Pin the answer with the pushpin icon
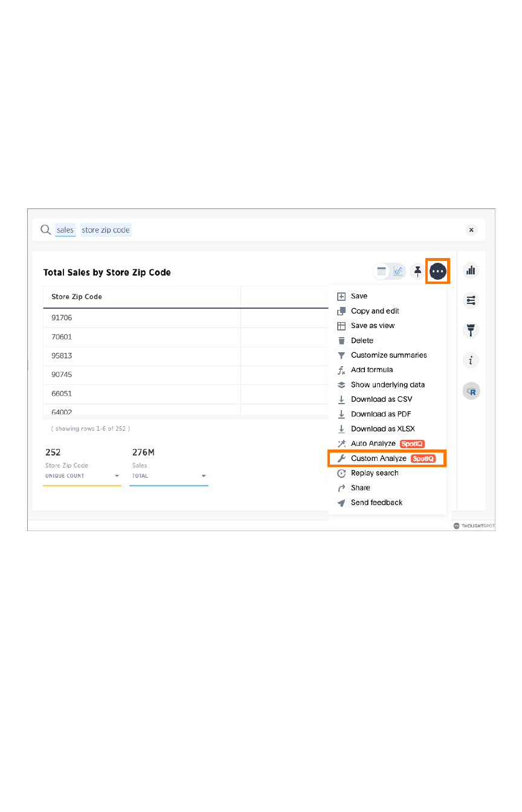 click(417, 271)
